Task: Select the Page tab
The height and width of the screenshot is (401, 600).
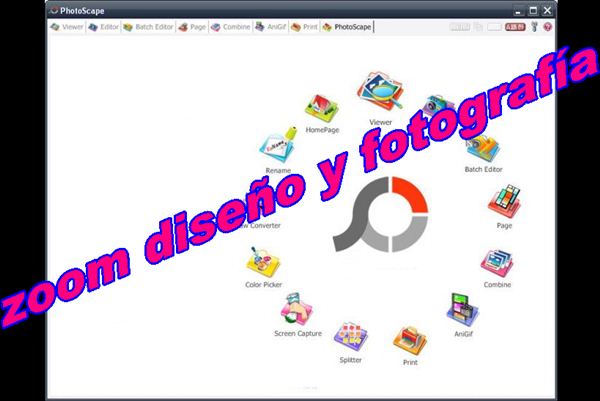Action: [192, 27]
